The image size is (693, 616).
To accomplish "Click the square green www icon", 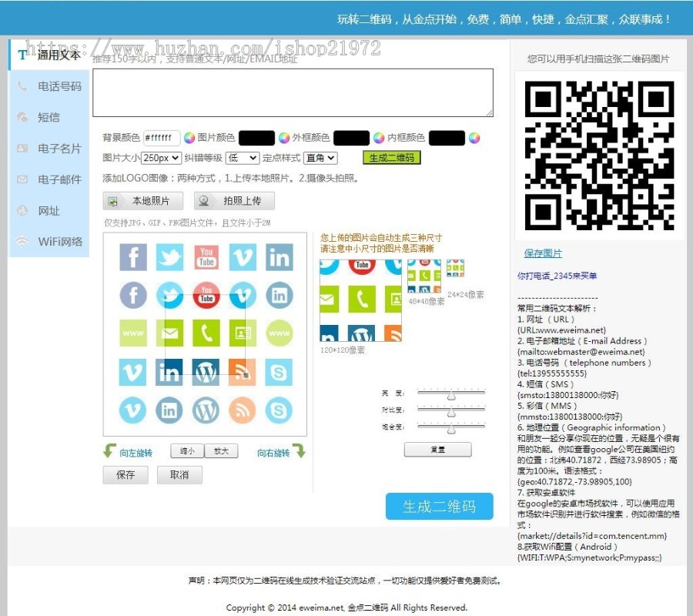I will click(133, 333).
